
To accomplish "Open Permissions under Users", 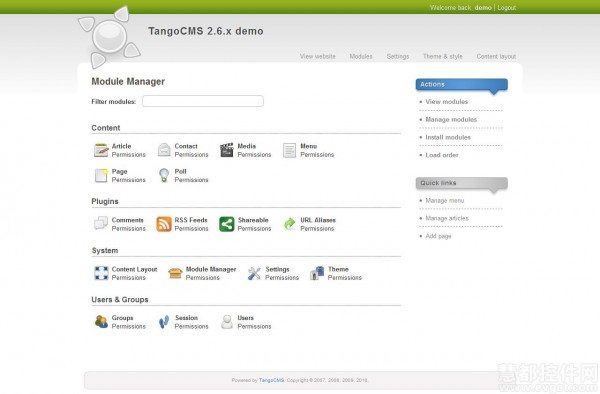I will pos(254,326).
